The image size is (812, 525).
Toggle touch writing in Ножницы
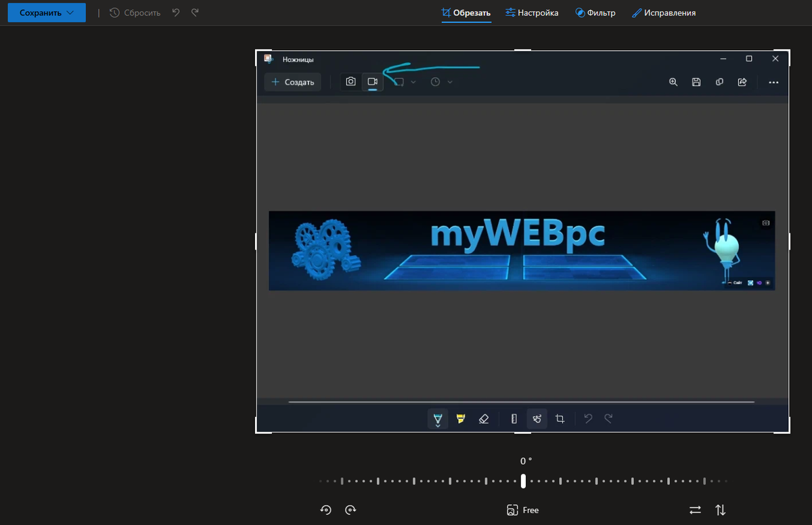[537, 419]
